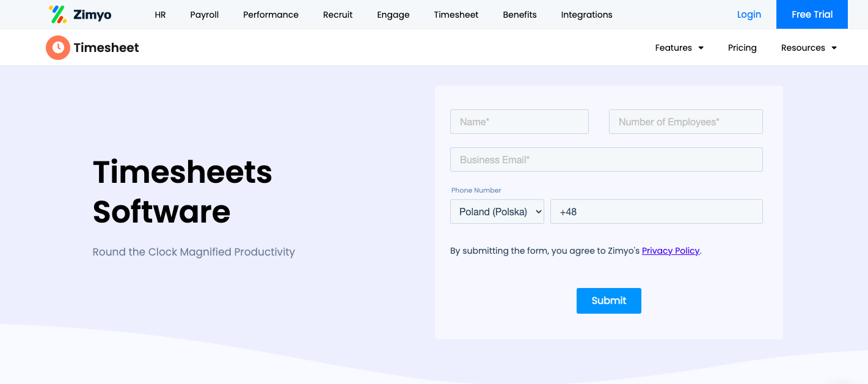
Task: Select Engage in top navigation
Action: tap(393, 15)
